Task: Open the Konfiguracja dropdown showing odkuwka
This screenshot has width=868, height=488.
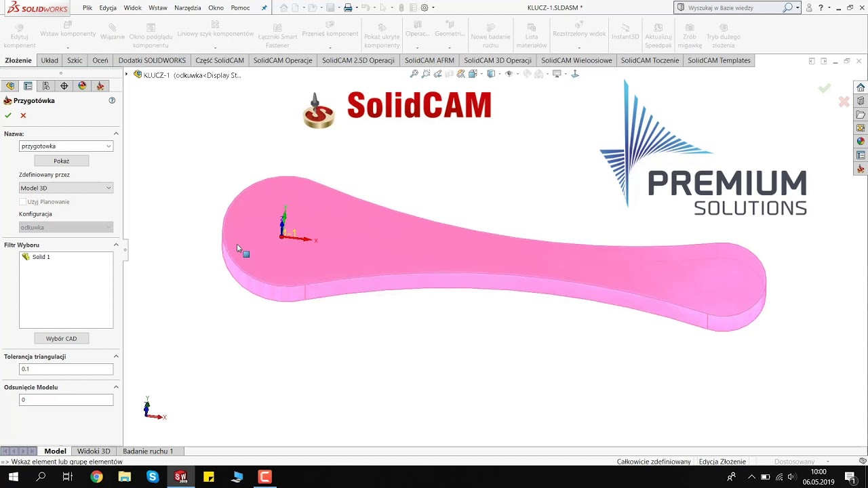Action: [66, 227]
